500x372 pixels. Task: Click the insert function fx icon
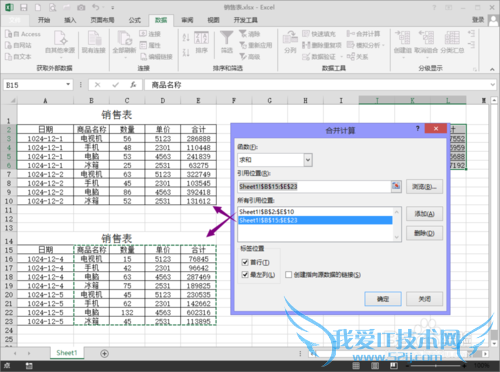133,85
